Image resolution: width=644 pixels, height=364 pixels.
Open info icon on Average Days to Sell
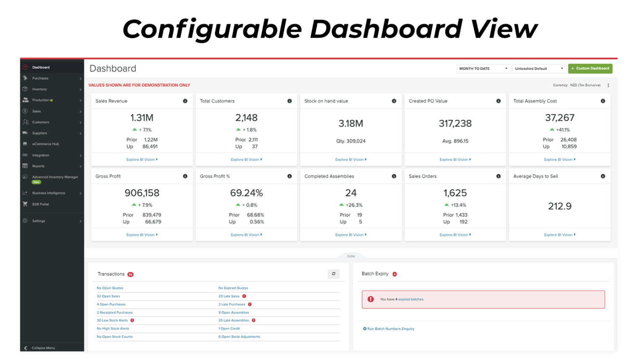point(602,176)
